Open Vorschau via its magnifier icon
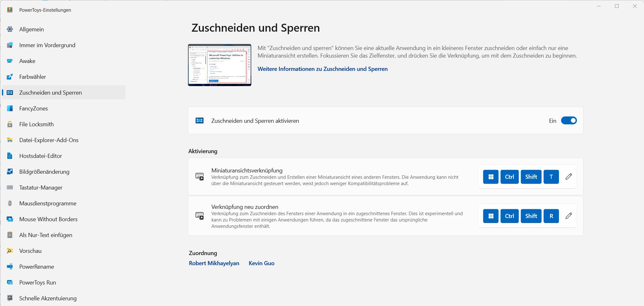The image size is (644, 306). pyautogui.click(x=10, y=251)
